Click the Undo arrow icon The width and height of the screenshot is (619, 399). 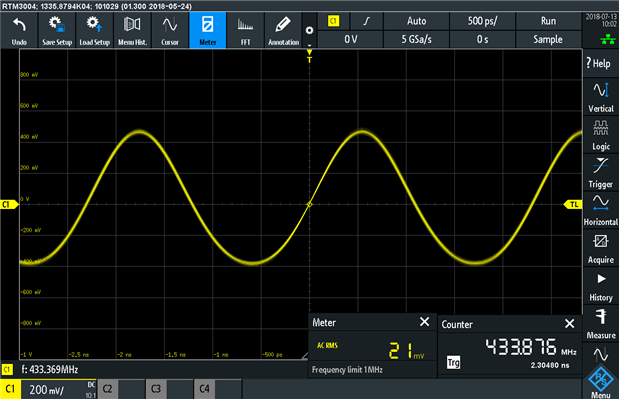click(x=19, y=25)
